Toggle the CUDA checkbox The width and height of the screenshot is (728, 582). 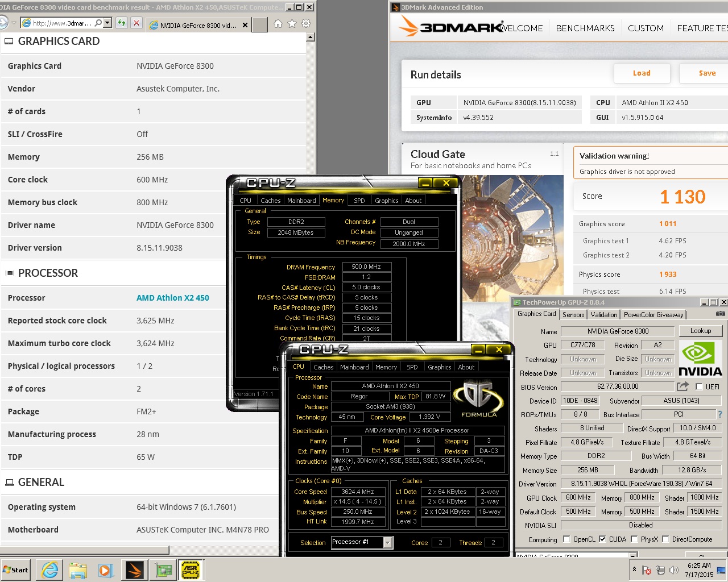(x=602, y=539)
